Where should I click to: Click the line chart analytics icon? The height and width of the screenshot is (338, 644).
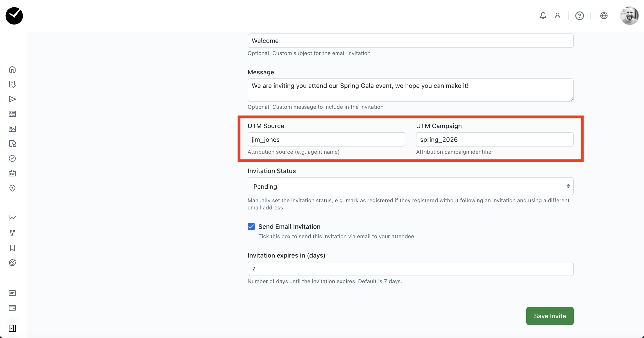click(12, 218)
